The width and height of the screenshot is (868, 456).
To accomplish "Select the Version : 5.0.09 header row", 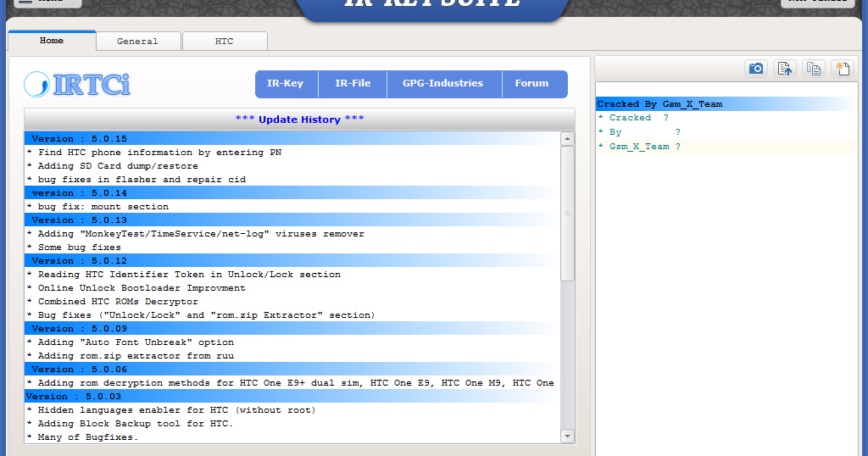I will point(292,328).
